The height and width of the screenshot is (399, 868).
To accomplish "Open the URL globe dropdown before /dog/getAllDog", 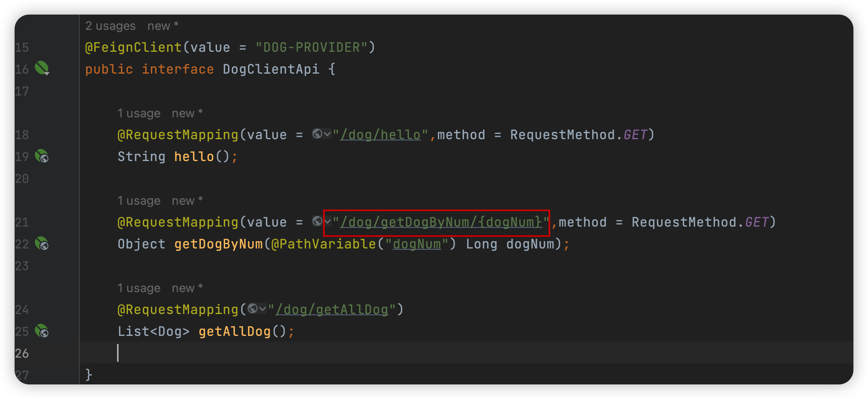I will 257,309.
